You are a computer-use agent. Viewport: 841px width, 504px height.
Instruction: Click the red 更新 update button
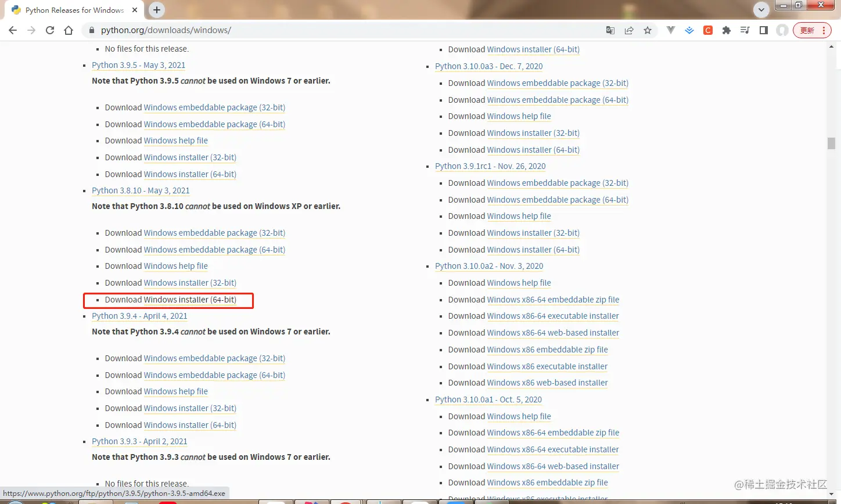click(812, 30)
